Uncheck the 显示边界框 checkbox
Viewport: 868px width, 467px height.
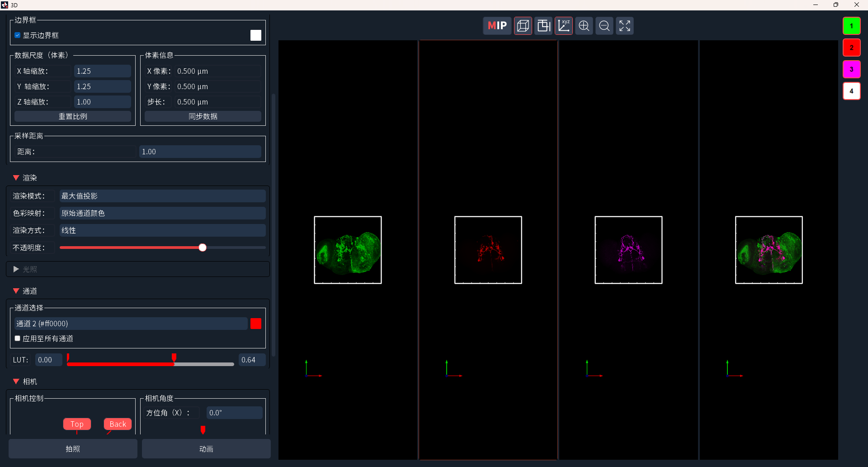pos(18,35)
